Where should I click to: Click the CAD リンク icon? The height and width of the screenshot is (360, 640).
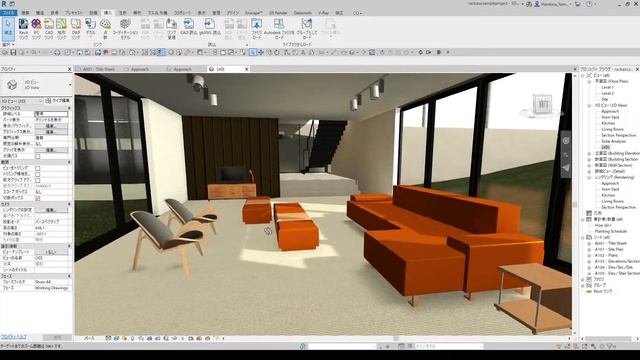pos(49,29)
